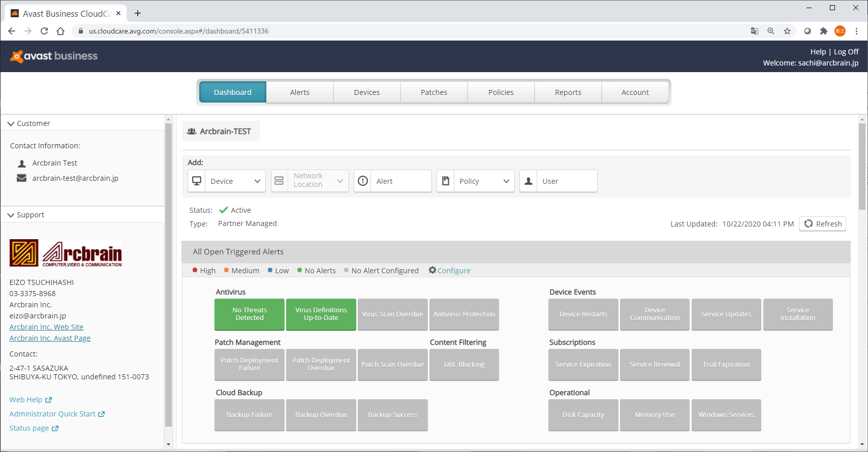This screenshot has width=868, height=452.
Task: Click the external link icon after Administrator Quick Start
Action: coord(102,414)
